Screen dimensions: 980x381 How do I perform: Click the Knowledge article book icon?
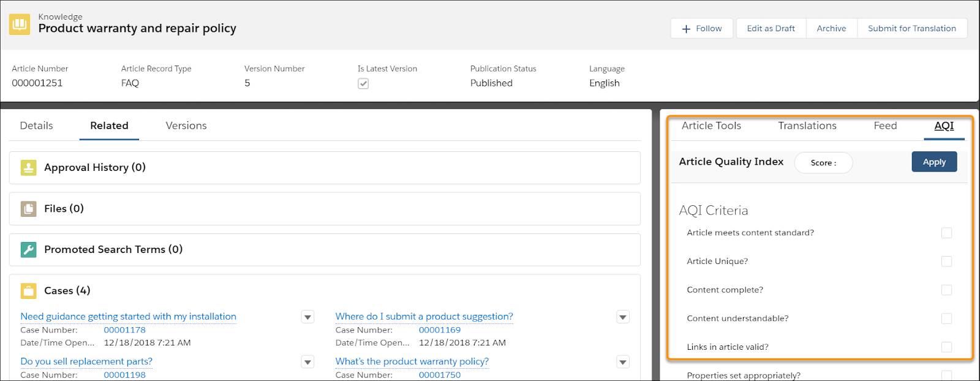tap(20, 24)
